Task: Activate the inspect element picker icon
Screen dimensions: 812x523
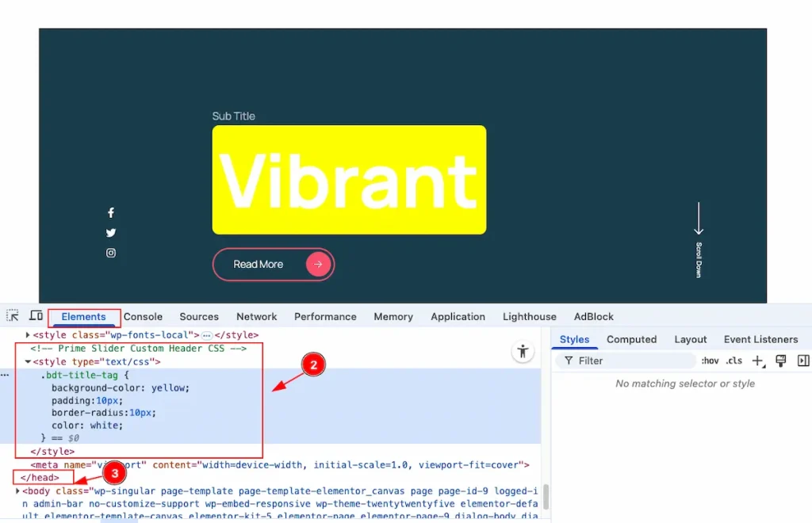Action: click(x=13, y=316)
